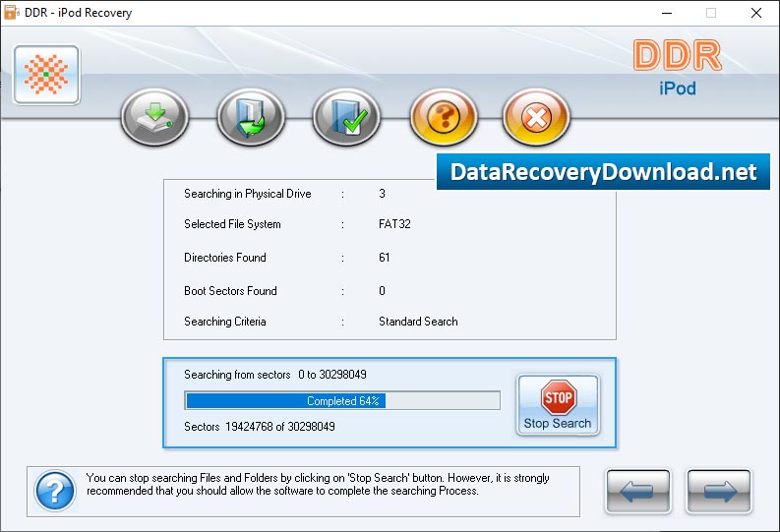This screenshot has width=780, height=532.
Task: Click the DataRecoveryDownload.net banner
Action: click(x=603, y=171)
